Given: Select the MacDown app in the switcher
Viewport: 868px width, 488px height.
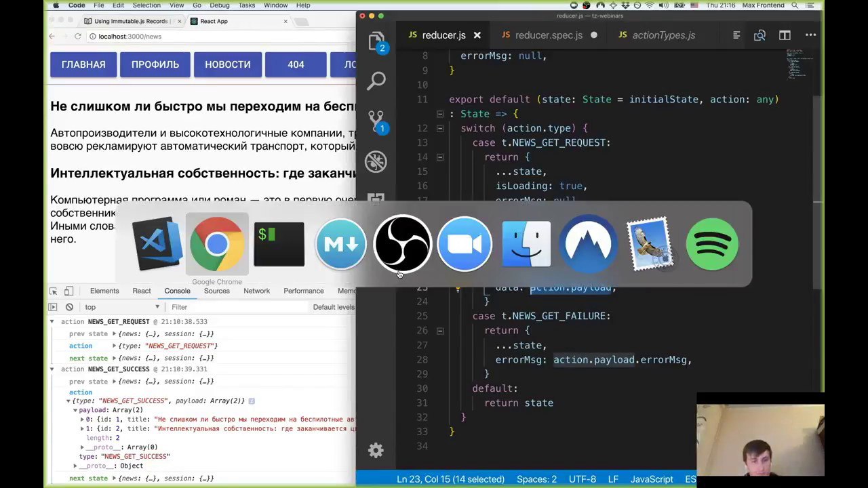Looking at the screenshot, I should 340,244.
